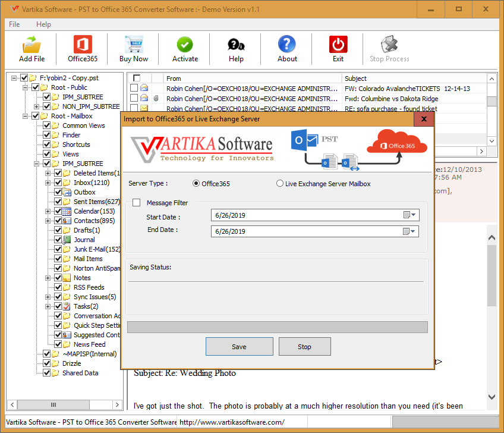Open the File menu

tap(14, 24)
